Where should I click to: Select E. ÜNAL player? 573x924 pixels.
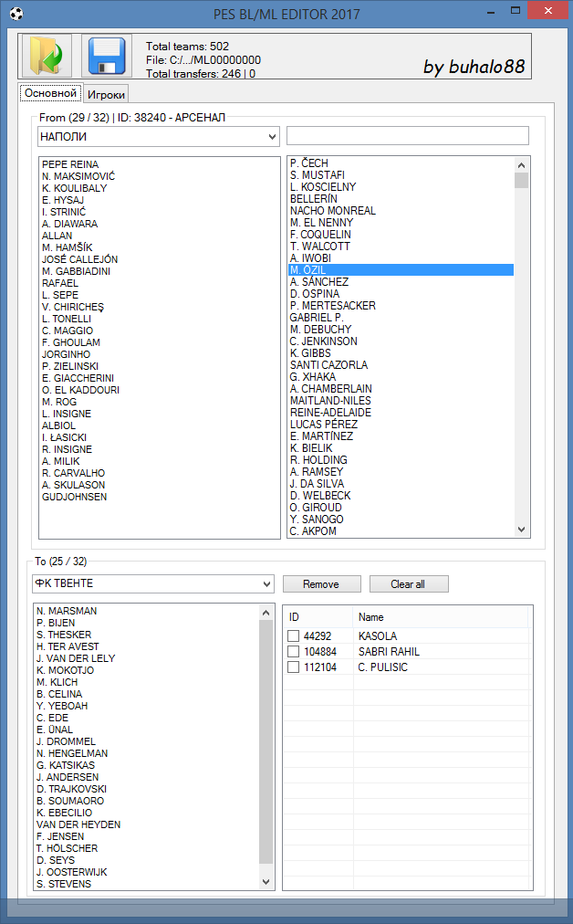55,730
